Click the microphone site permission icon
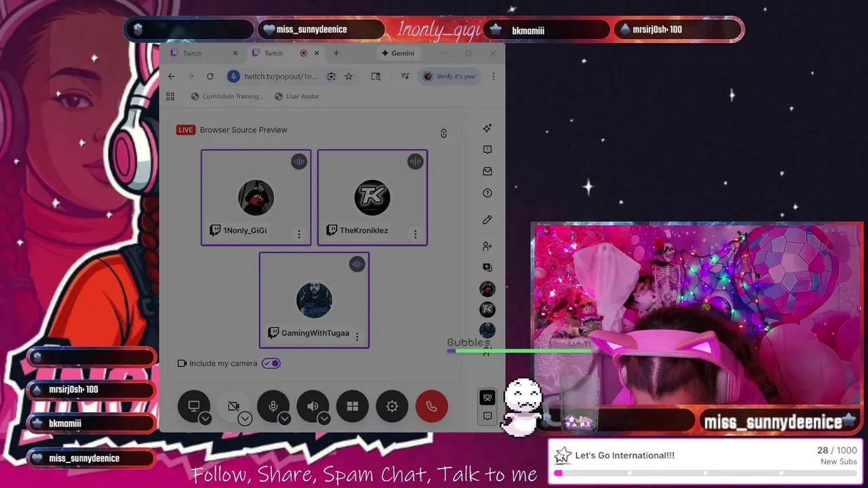 pyautogui.click(x=234, y=77)
